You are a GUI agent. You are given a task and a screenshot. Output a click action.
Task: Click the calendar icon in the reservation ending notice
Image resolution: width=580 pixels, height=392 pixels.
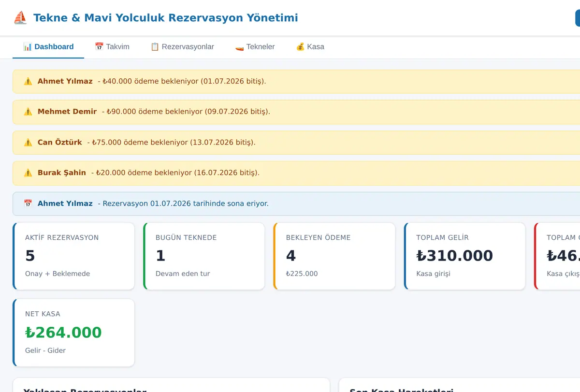[x=28, y=203]
